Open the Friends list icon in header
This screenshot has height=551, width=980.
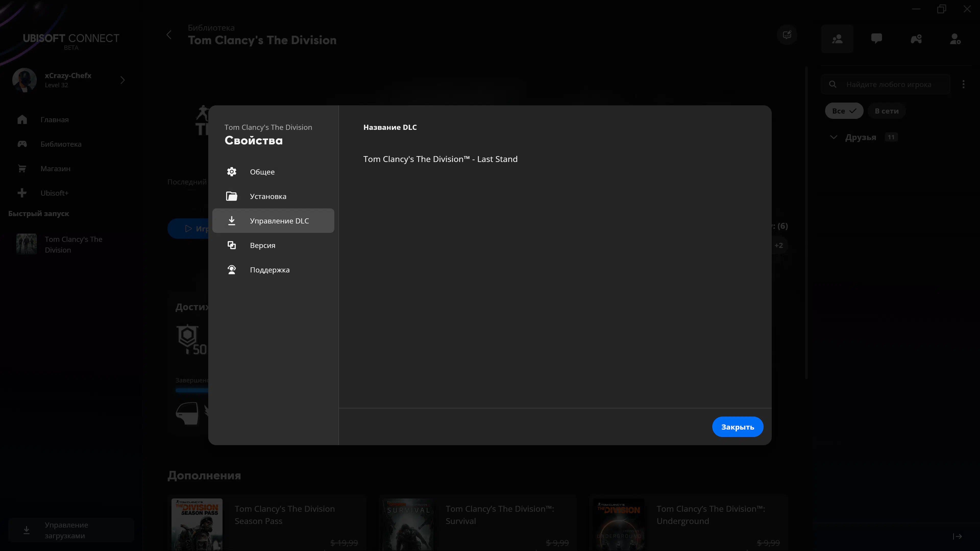[x=837, y=39]
